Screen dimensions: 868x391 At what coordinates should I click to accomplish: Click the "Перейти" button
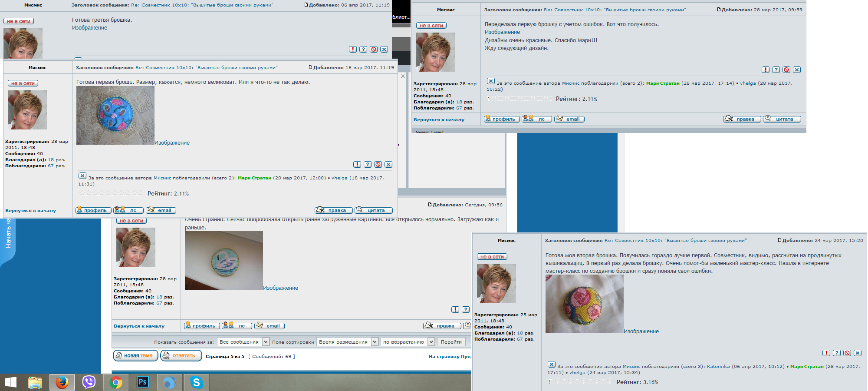(451, 342)
